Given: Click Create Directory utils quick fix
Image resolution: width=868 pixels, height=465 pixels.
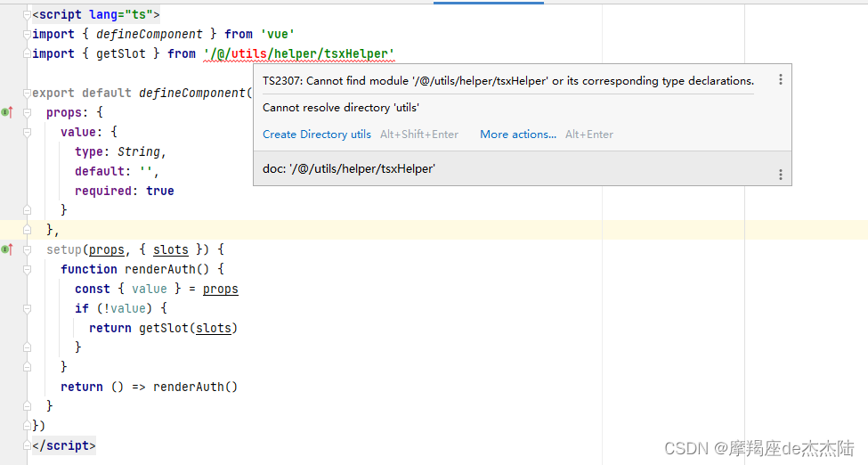Looking at the screenshot, I should point(317,135).
